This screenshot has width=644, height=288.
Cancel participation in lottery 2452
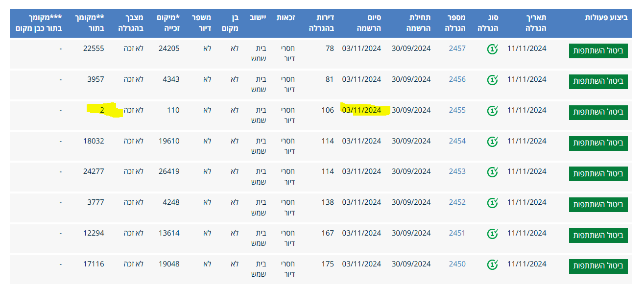(x=598, y=205)
